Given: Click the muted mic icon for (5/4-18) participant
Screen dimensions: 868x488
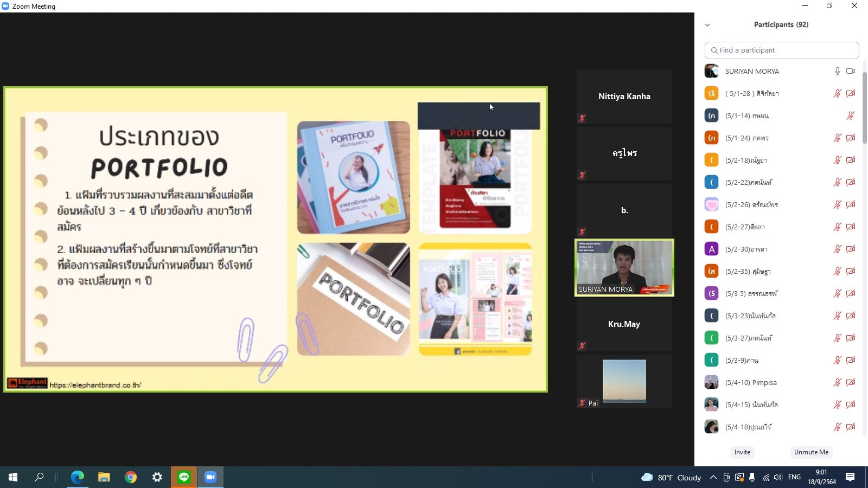Looking at the screenshot, I should tap(838, 427).
